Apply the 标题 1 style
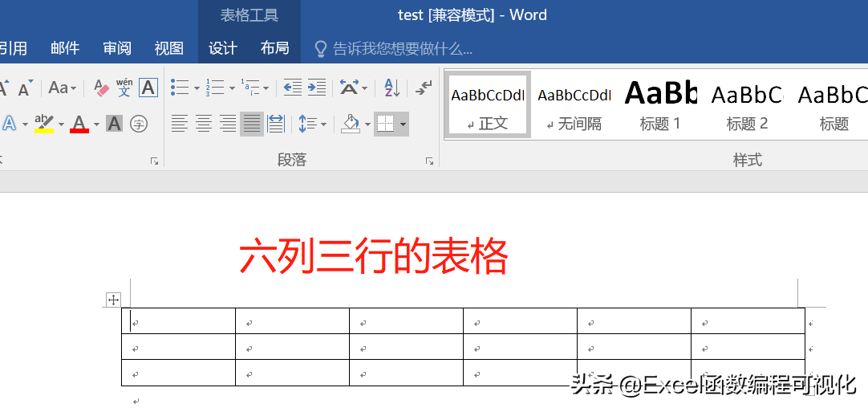Screen dimensions: 868x408 point(660,104)
